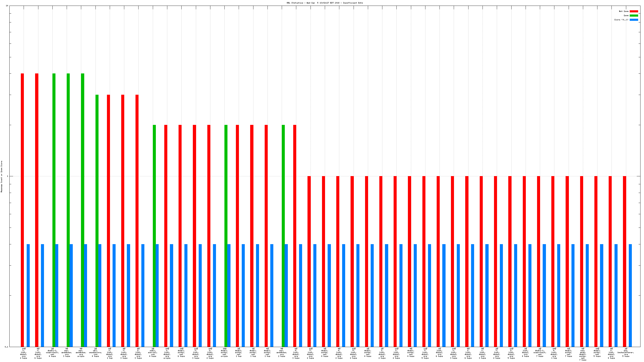The image size is (644, 362).
Task: Click the ips.backscatterer.org 5 hops label
Action: coord(626,352)
